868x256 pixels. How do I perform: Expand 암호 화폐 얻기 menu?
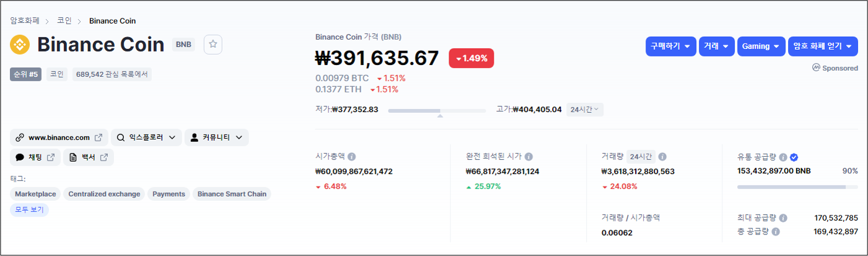point(823,46)
